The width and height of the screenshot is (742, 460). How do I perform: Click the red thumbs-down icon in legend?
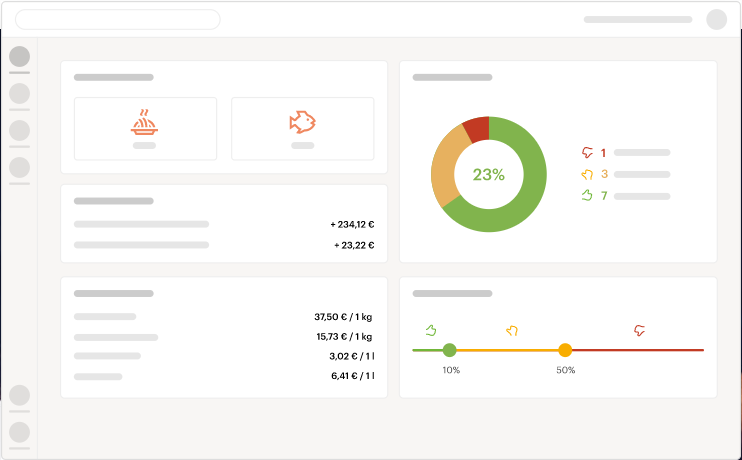587,153
